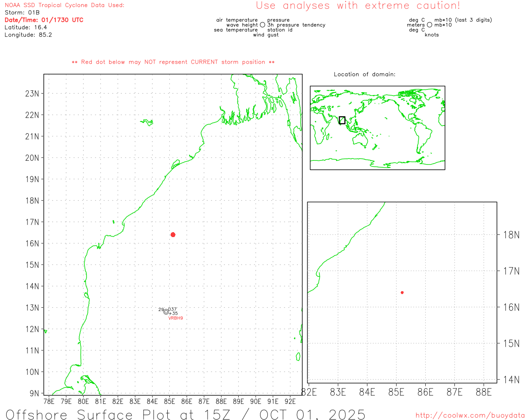
Task: Click the 'wind gust' legend label
Action: (266, 35)
